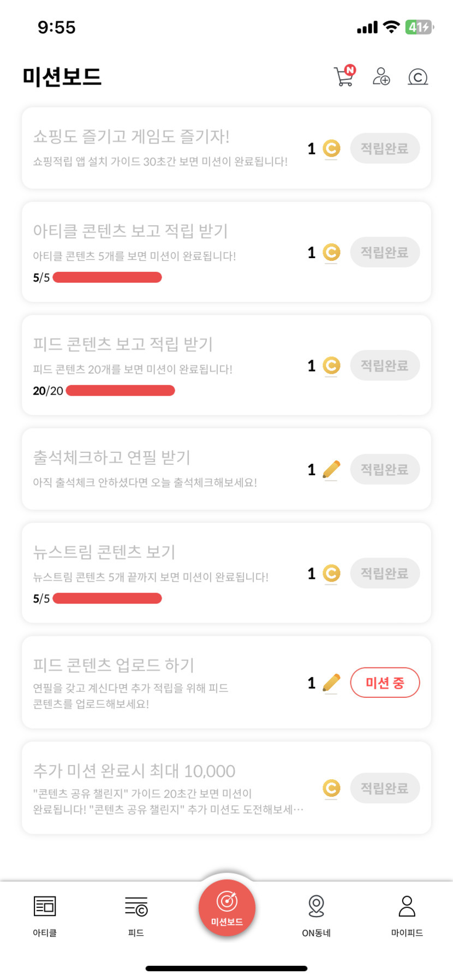Open the 피드 tab
453x980 pixels.
[136, 906]
